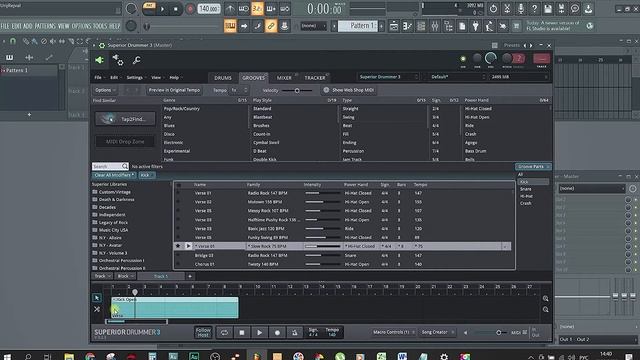Add a new track with the plus button
640x360 pixels.
190,276
